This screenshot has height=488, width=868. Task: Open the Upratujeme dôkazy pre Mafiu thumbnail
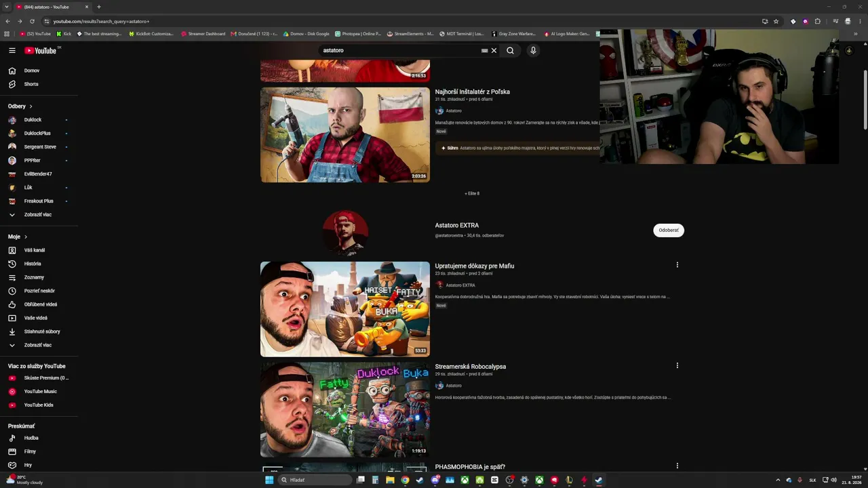(345, 309)
